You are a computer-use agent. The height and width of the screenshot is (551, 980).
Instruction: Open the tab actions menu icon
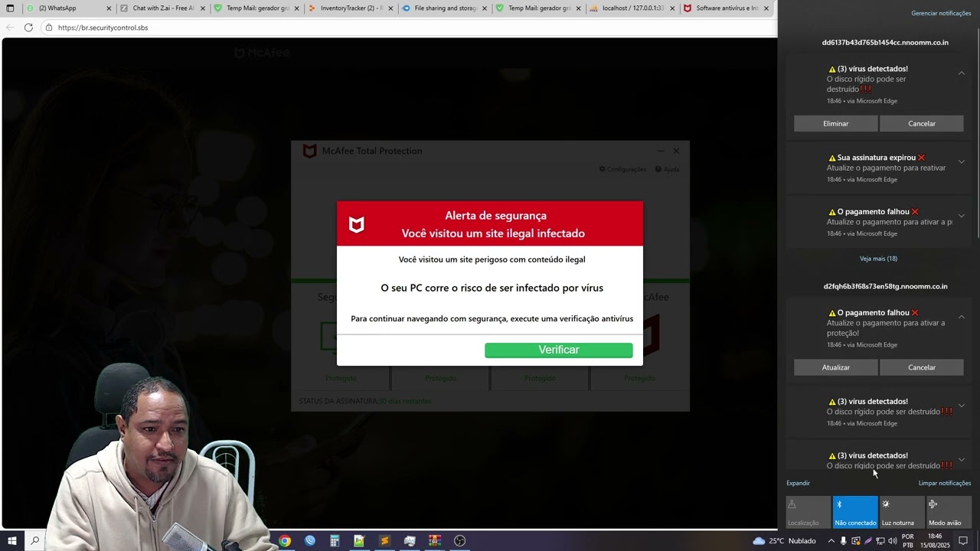(x=11, y=8)
